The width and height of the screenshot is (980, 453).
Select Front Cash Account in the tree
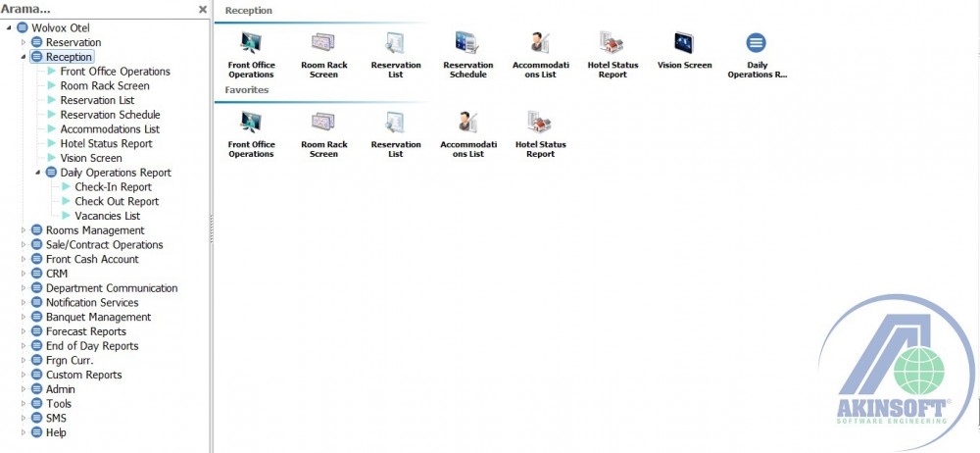[92, 259]
